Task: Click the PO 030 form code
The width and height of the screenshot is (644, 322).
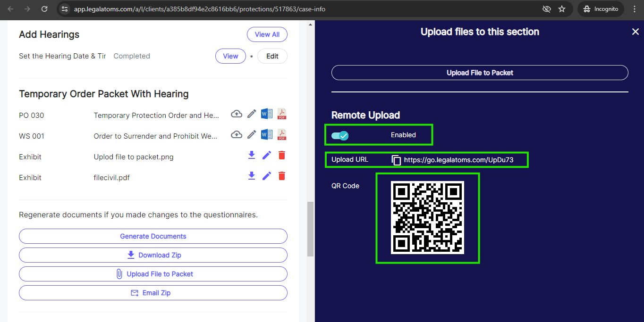Action: coord(32,116)
